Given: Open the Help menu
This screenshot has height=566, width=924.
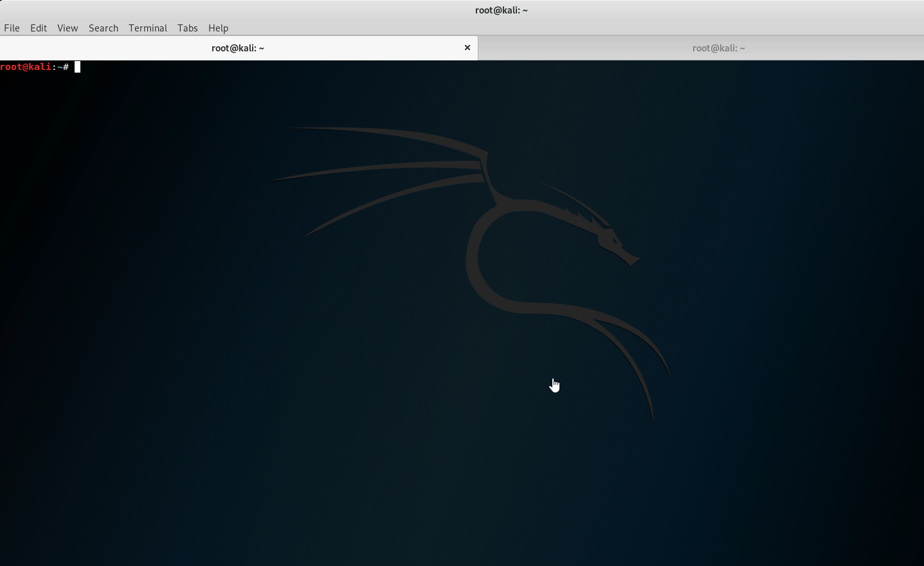Looking at the screenshot, I should tap(219, 28).
